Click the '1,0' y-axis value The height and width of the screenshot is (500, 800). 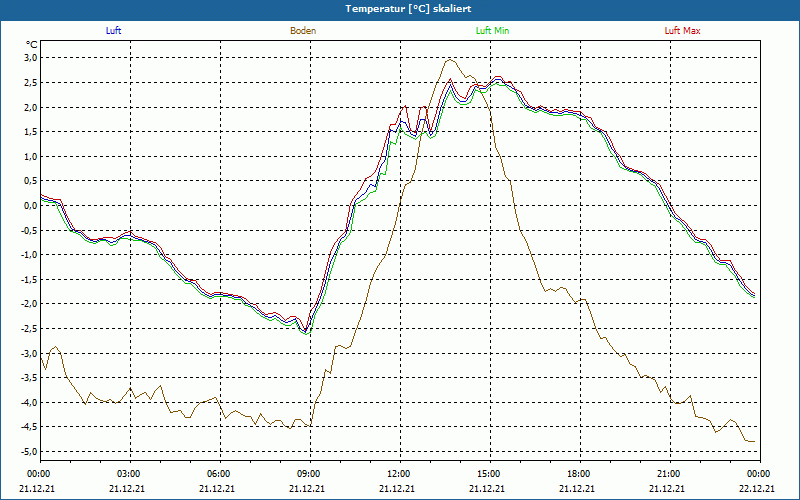click(x=31, y=156)
